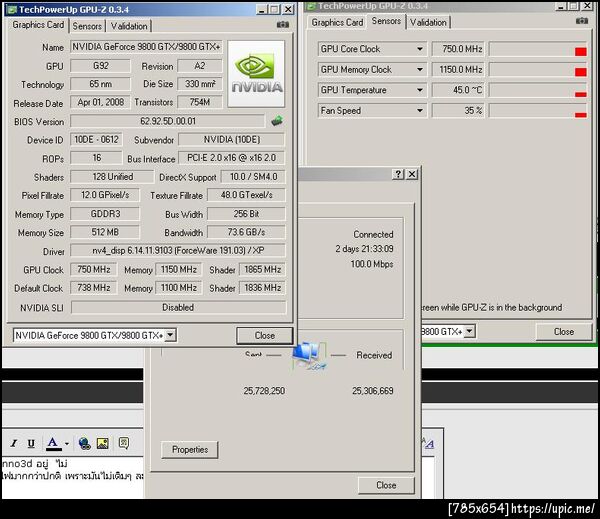
Task: Switch to Sensors tab in left GPU-Z window
Action: [87, 26]
